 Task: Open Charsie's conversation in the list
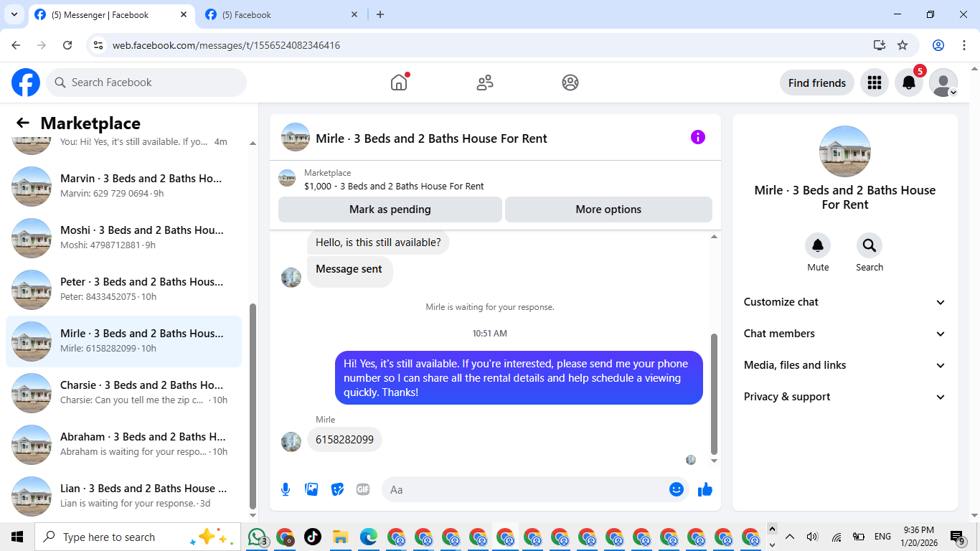tap(123, 393)
